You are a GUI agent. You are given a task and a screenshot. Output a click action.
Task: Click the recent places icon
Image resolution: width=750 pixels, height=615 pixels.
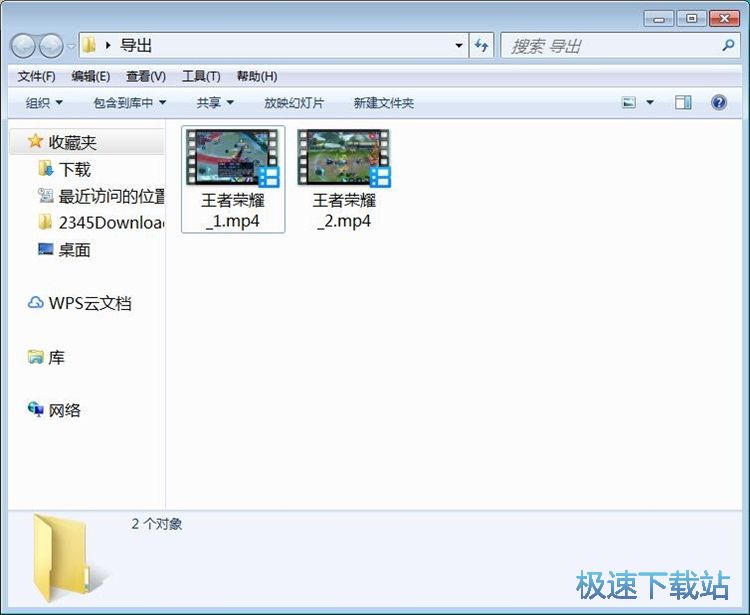pos(46,195)
